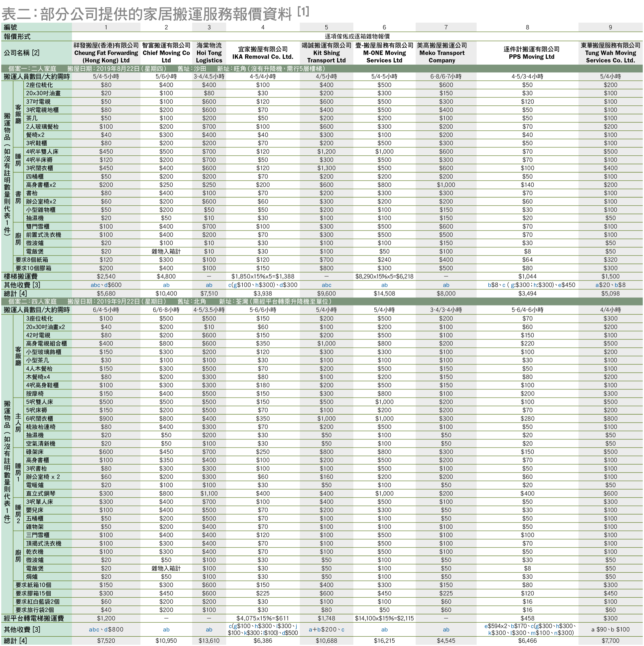
Task: Click the 2人玻璃餐枱 row label
Action: coord(42,126)
